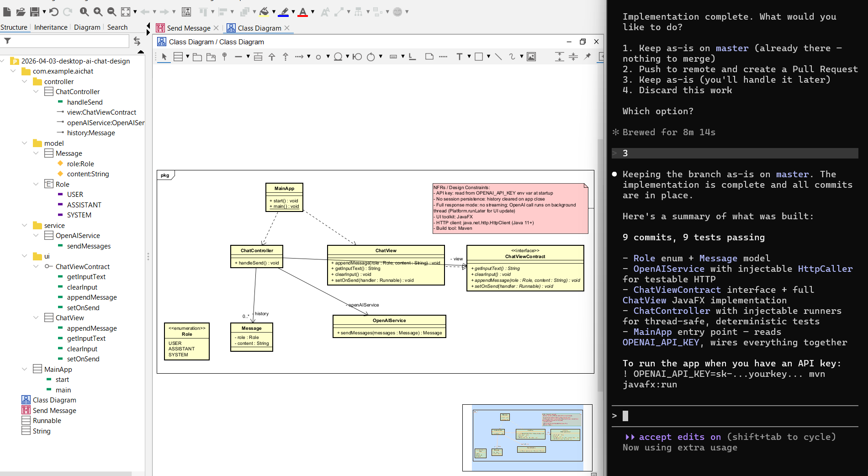Select the Generalization arrow tool
The width and height of the screenshot is (868, 476).
pos(271,57)
